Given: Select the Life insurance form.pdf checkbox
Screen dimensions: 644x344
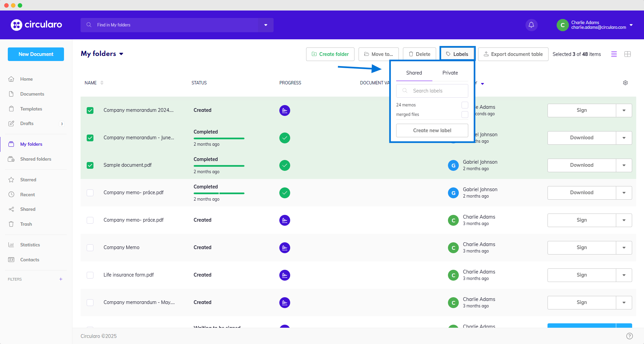Looking at the screenshot, I should [90, 275].
